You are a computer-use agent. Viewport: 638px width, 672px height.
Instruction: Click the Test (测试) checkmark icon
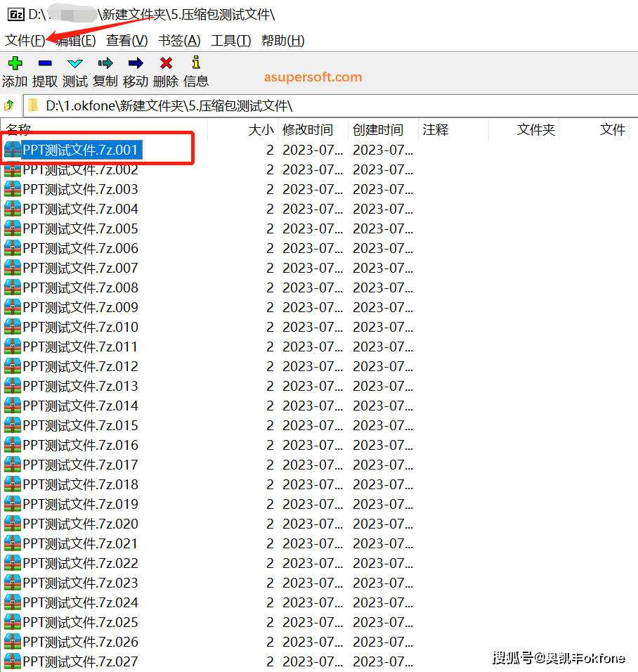point(75,64)
